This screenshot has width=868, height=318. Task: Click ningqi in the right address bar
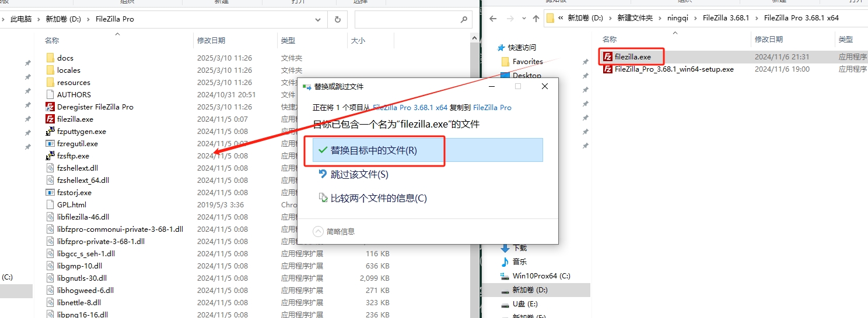(x=678, y=18)
